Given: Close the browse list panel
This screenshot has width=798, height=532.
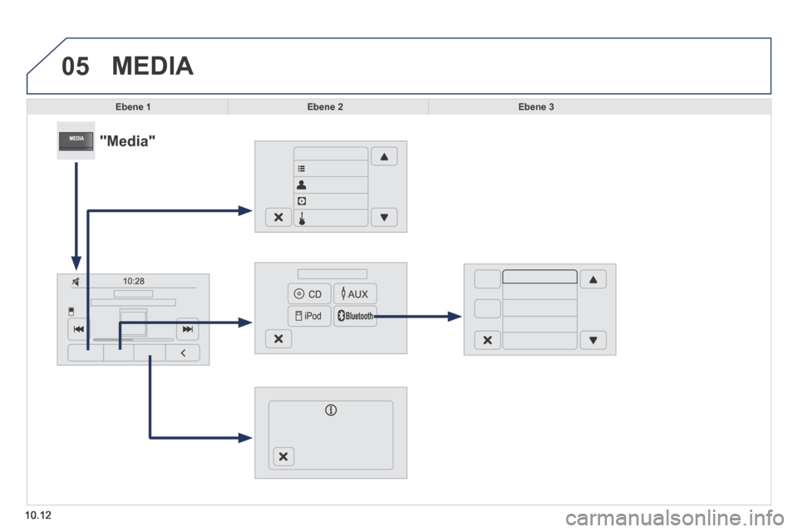Looking at the screenshot, I should 278,218.
